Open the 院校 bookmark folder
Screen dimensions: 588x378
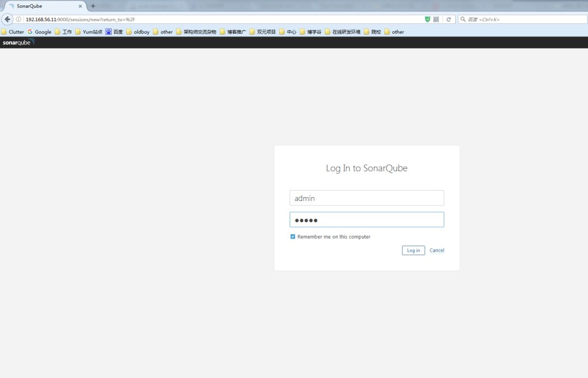click(x=373, y=32)
